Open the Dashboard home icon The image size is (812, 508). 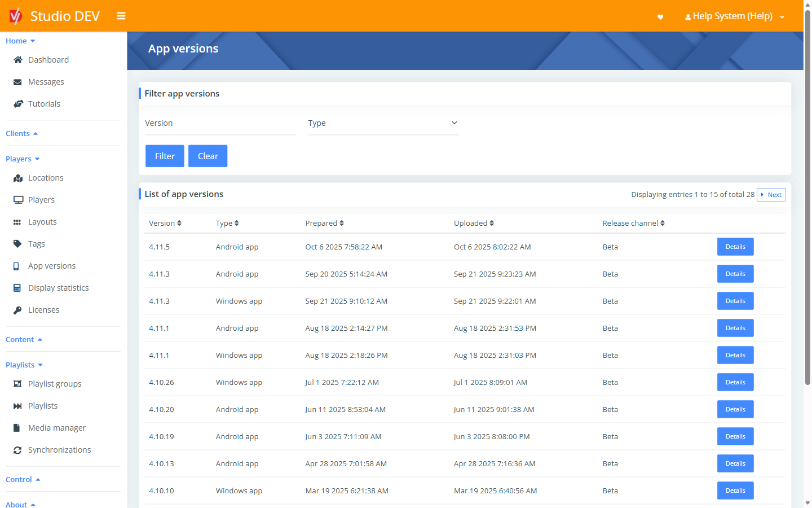18,60
